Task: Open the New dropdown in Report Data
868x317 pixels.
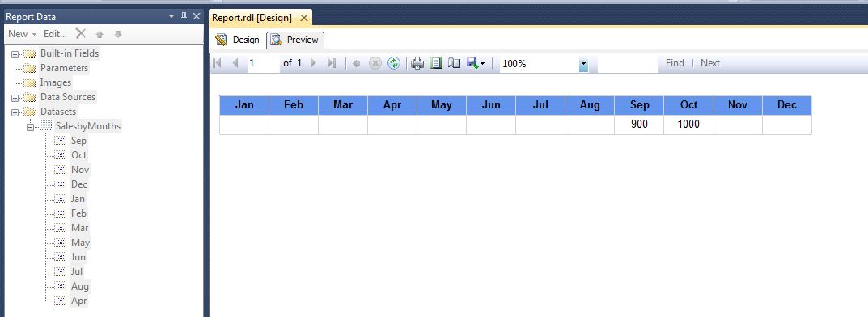Action: [22, 34]
